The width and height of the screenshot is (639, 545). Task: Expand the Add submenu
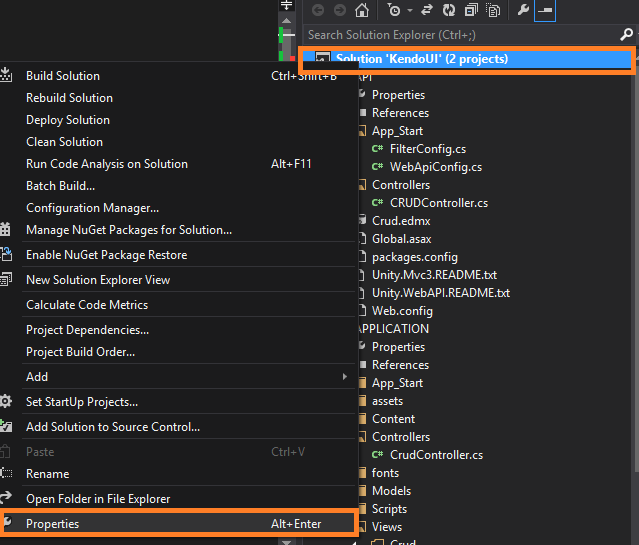[178, 377]
